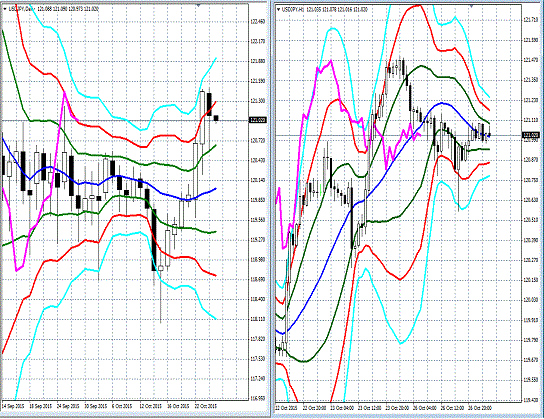Click the 116.950 price level on Daily scale

point(257,398)
